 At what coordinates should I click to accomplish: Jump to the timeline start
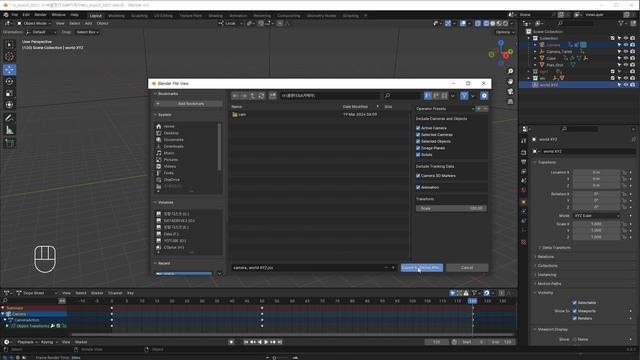pyautogui.click(x=246, y=342)
